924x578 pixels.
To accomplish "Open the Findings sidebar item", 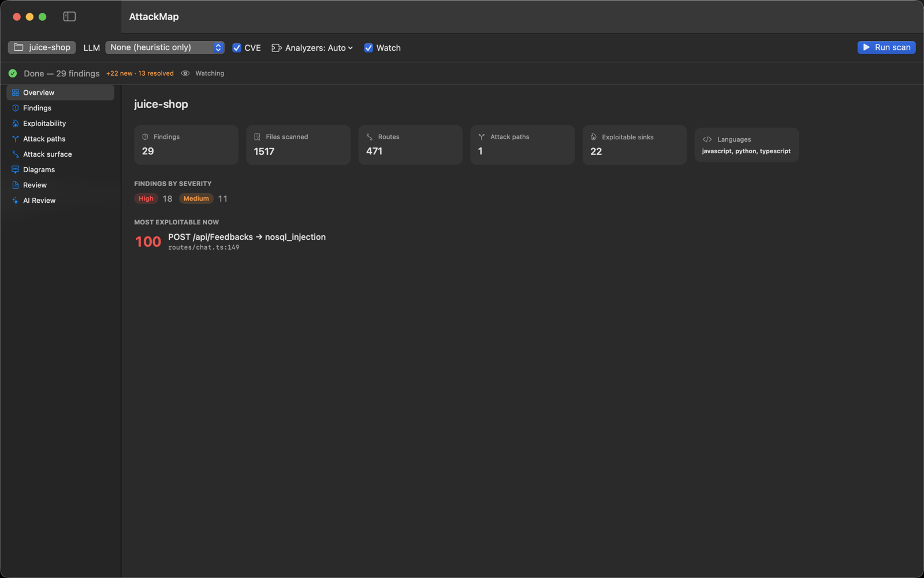I will click(60, 108).
